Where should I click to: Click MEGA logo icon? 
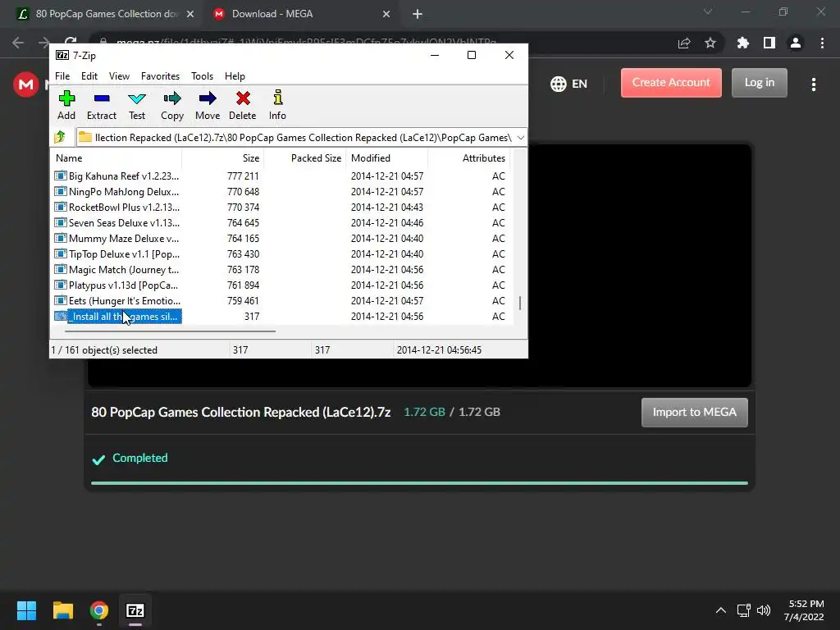pyautogui.click(x=25, y=84)
